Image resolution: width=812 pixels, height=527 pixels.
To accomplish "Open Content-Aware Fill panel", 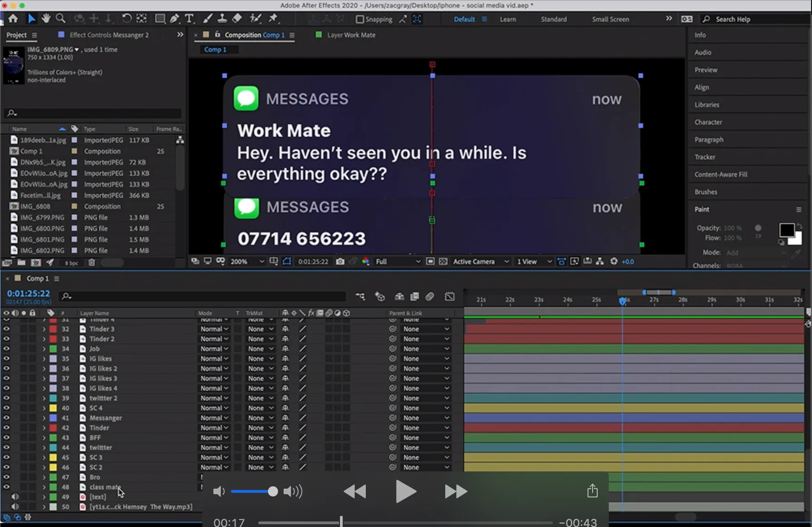I will point(721,174).
